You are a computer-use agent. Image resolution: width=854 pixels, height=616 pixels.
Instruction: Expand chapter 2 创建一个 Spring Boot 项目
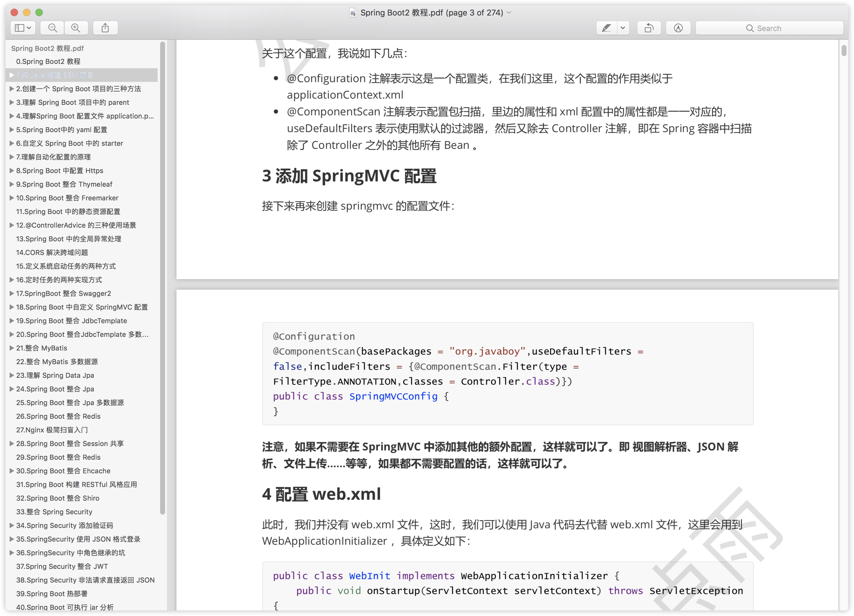point(12,89)
